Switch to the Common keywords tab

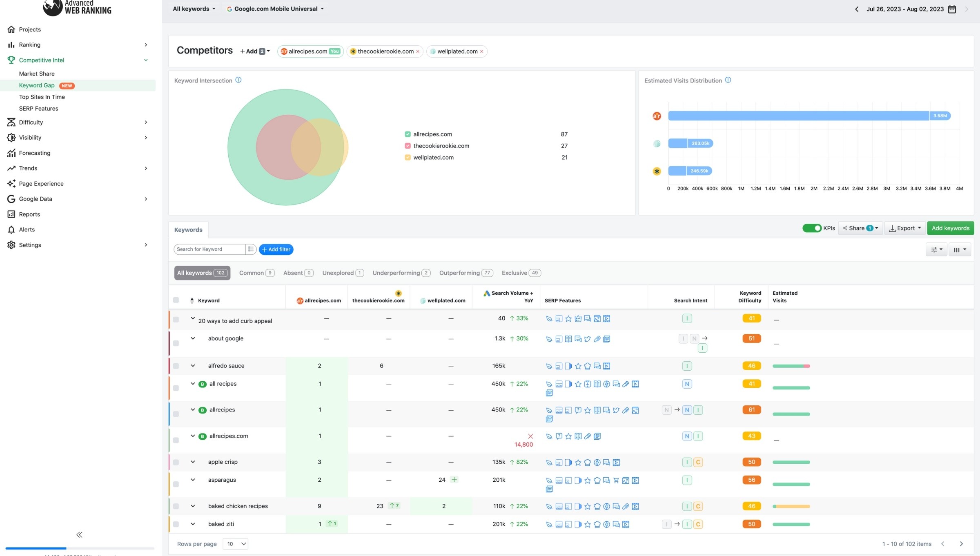click(x=256, y=273)
